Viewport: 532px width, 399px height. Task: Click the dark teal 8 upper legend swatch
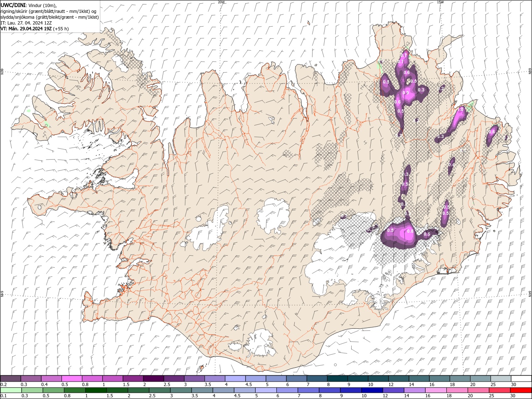[x=337, y=379]
